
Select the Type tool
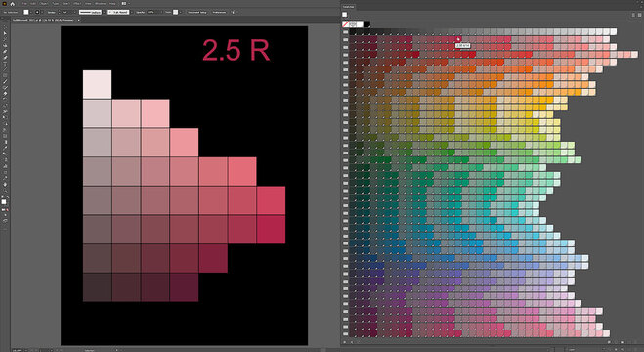point(5,64)
